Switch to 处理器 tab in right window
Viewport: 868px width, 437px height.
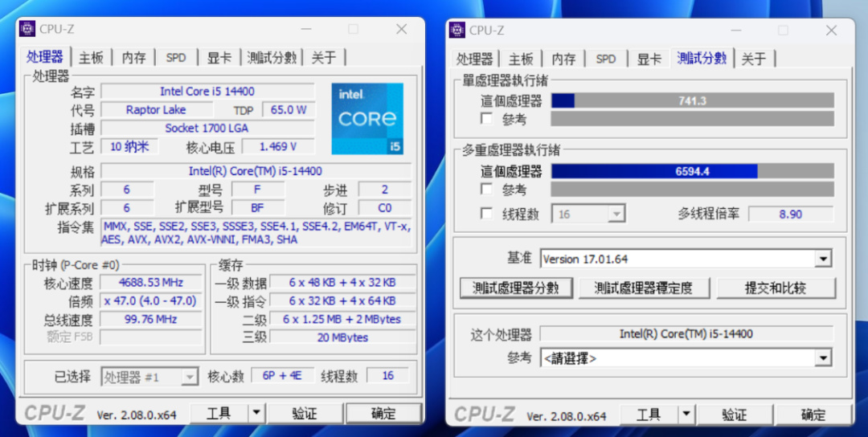[x=474, y=59]
